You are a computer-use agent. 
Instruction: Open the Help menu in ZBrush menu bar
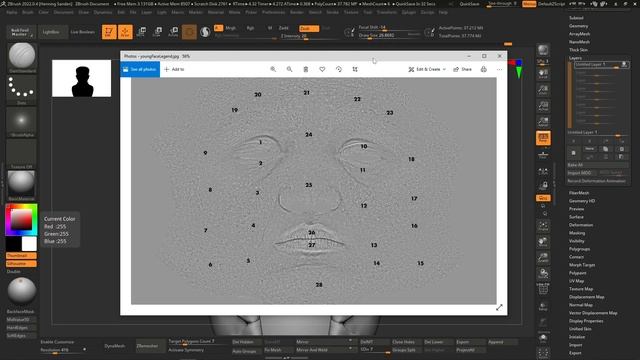[443, 12]
